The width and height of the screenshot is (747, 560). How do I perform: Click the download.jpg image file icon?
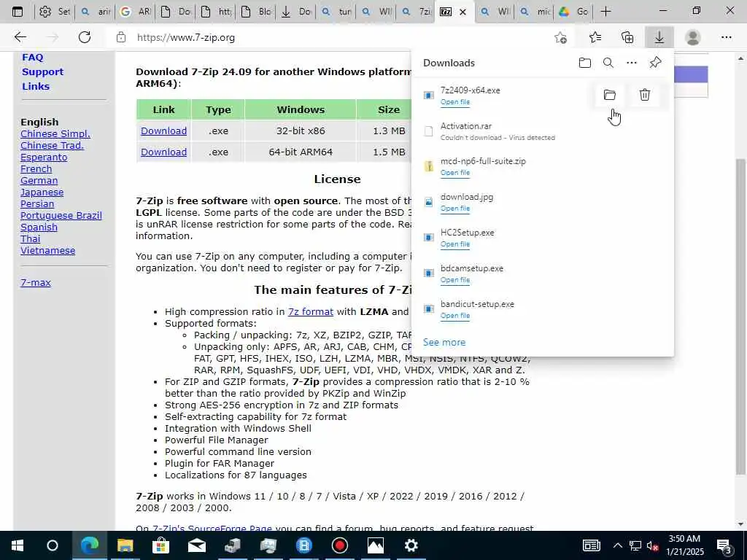coord(429,202)
